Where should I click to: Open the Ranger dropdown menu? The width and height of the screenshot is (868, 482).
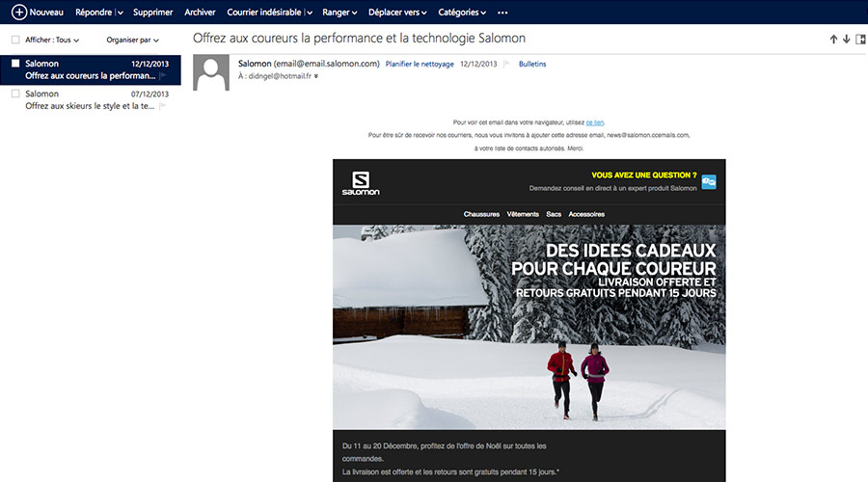[339, 13]
